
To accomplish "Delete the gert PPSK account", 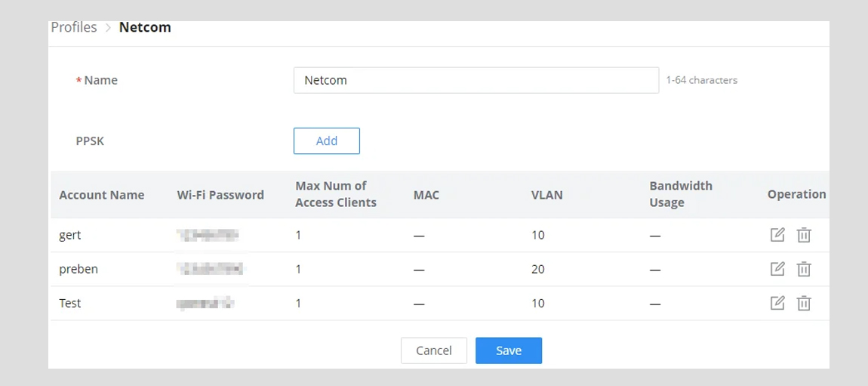I will click(804, 235).
